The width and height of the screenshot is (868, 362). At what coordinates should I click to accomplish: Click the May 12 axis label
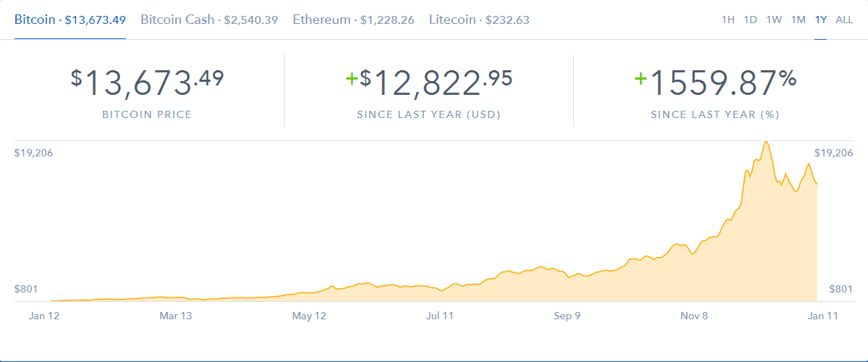coord(309,316)
